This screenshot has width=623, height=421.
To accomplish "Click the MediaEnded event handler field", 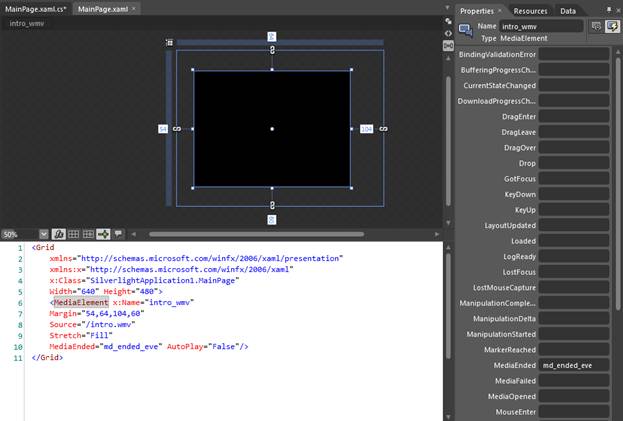I will click(x=575, y=367).
